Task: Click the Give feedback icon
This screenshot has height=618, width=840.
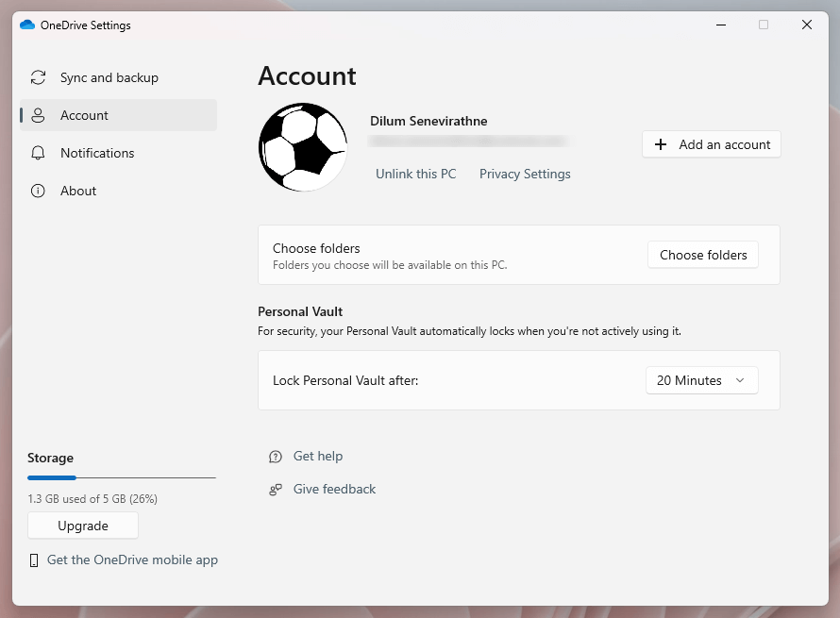Action: coord(275,489)
